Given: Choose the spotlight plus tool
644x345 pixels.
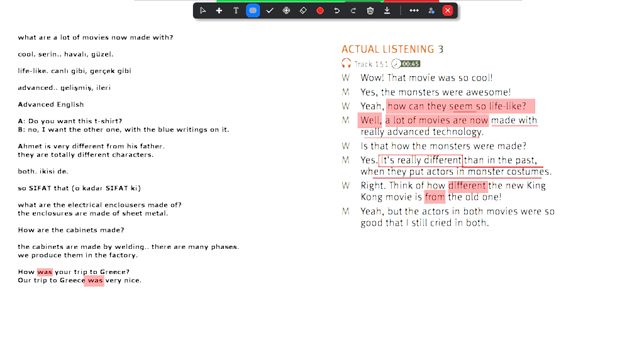Looking at the screenshot, I should pyautogui.click(x=219, y=11).
